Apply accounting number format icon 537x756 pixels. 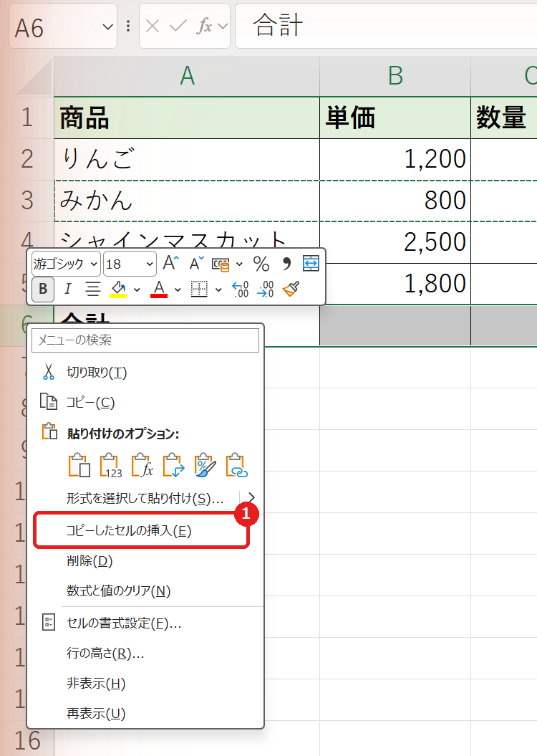pyautogui.click(x=221, y=264)
